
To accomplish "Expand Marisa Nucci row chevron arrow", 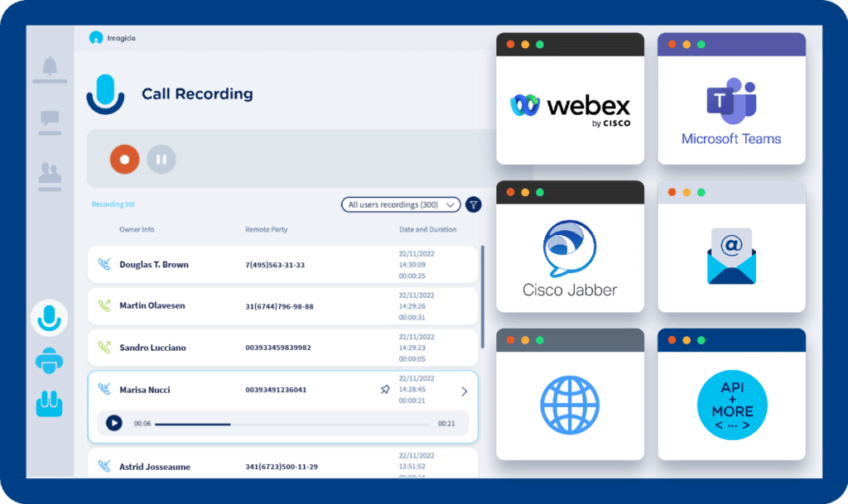I will click(464, 391).
